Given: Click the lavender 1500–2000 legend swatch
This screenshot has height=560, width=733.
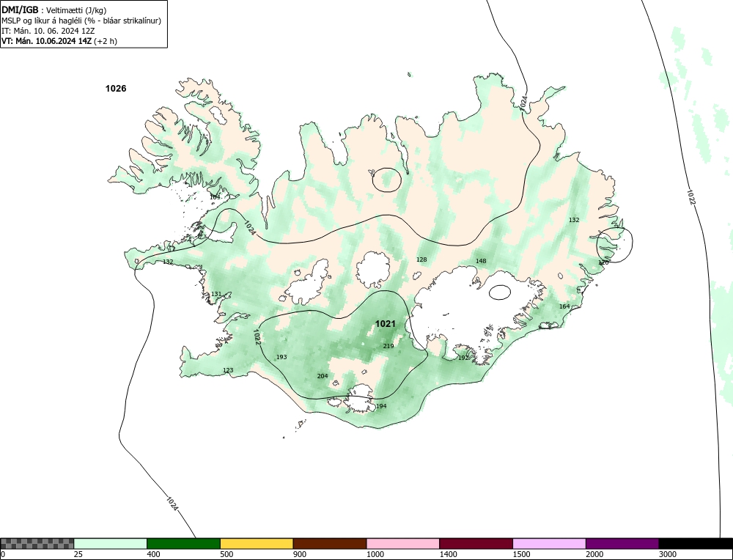Looking at the screenshot, I should tap(549, 544).
